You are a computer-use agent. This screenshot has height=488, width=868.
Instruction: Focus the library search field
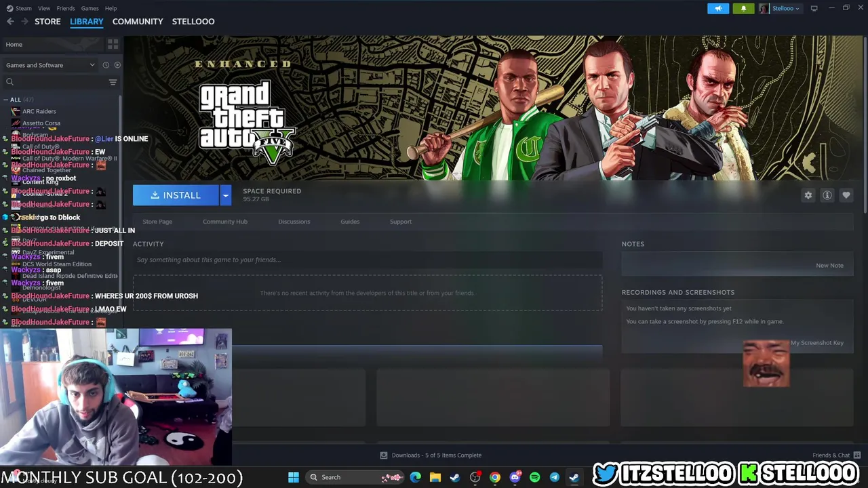coord(54,82)
